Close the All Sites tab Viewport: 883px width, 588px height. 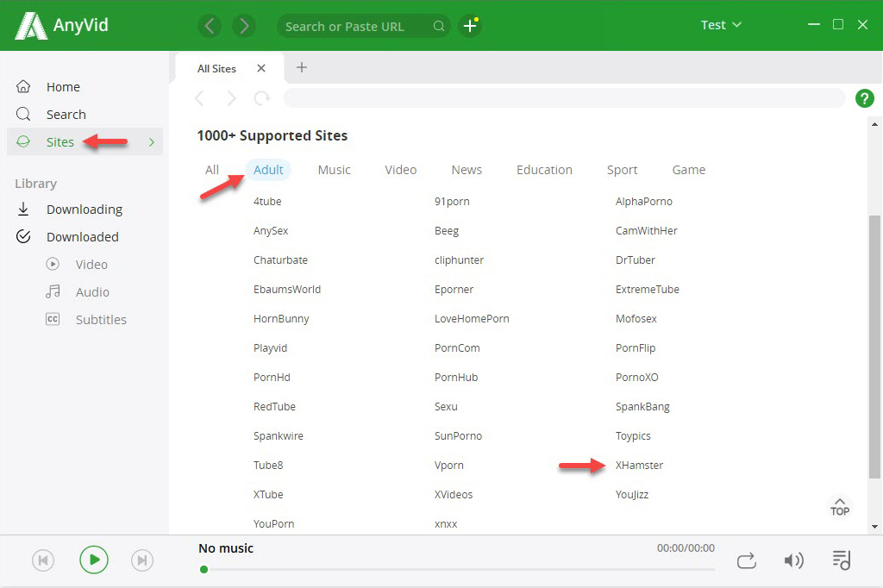pyautogui.click(x=260, y=68)
